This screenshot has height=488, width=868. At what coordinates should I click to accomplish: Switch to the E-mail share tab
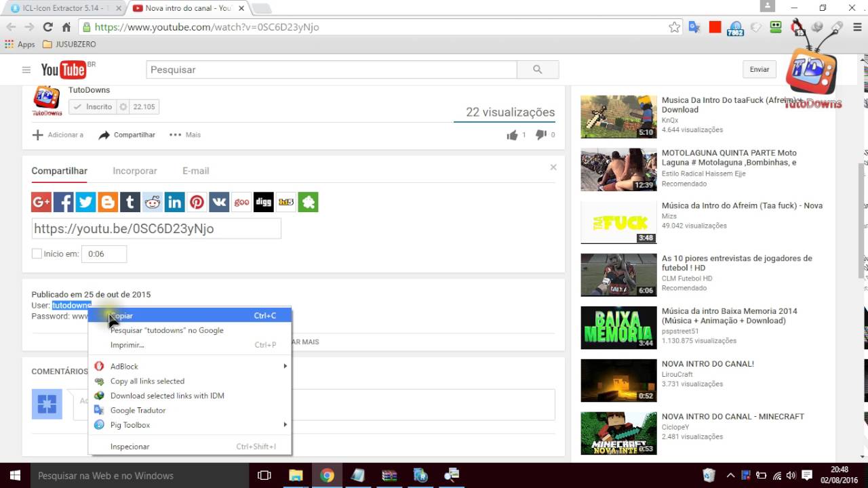click(x=195, y=171)
